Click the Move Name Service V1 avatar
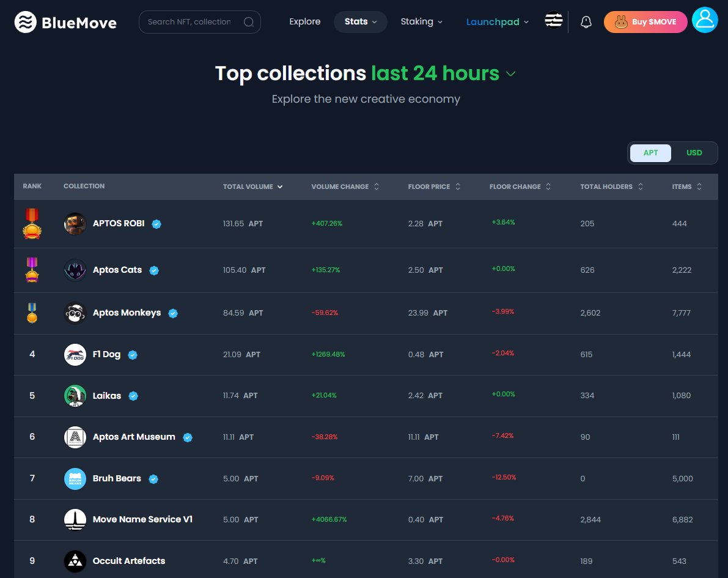This screenshot has height=578, width=728. 75,519
